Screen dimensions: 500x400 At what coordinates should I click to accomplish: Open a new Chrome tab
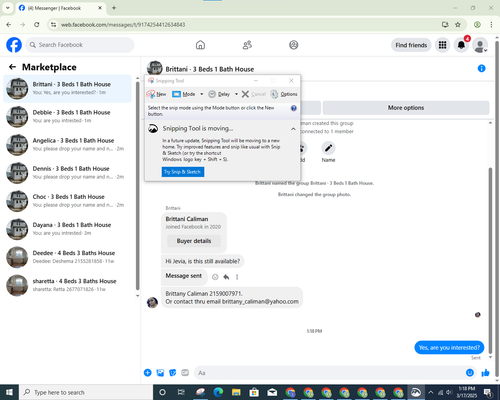[x=114, y=8]
